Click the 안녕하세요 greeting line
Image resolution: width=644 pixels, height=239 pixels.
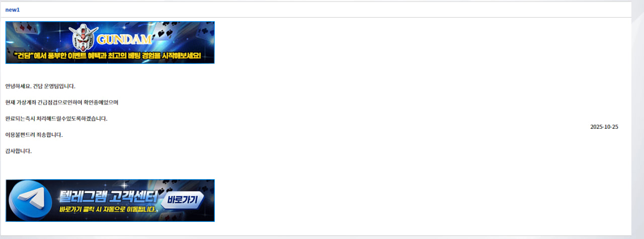(40, 86)
